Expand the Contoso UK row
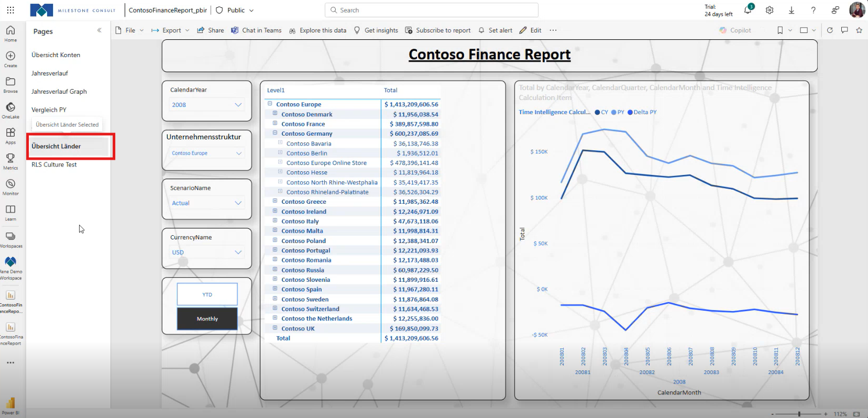 [x=274, y=328]
